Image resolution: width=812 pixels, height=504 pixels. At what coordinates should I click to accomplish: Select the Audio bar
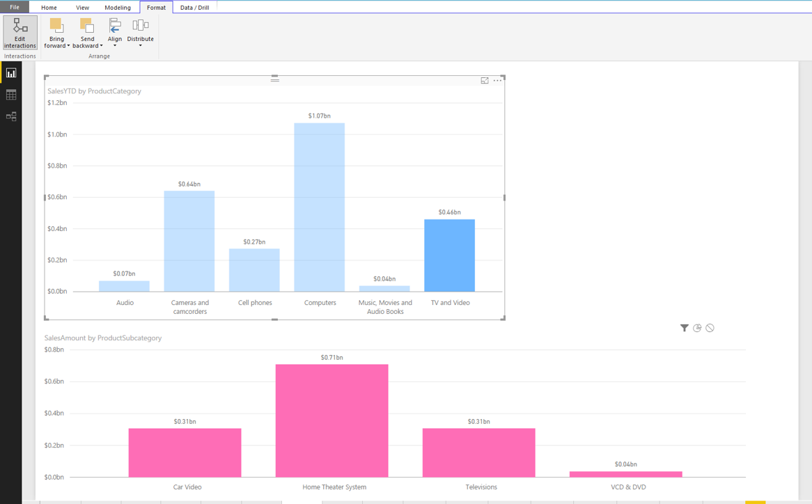point(124,286)
